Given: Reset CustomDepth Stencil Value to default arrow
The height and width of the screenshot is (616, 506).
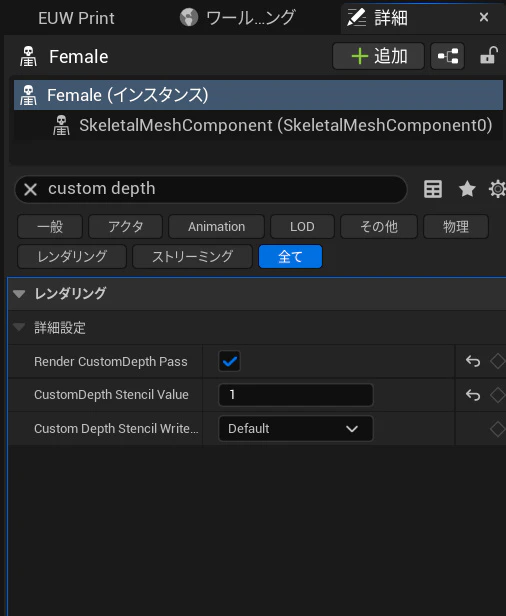Looking at the screenshot, I should [473, 395].
